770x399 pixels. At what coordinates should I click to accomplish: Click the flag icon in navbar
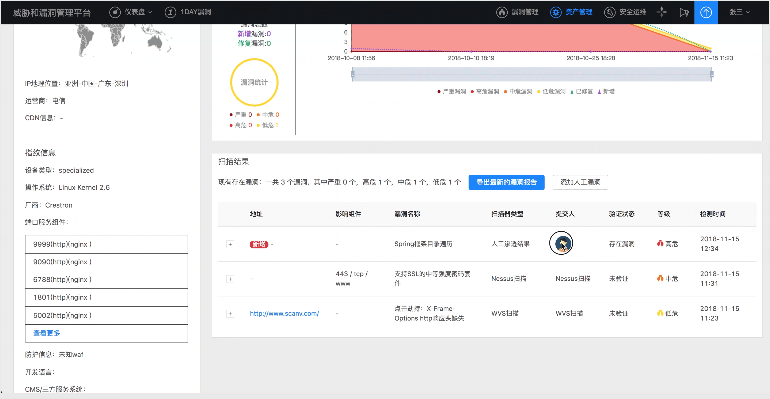click(684, 12)
